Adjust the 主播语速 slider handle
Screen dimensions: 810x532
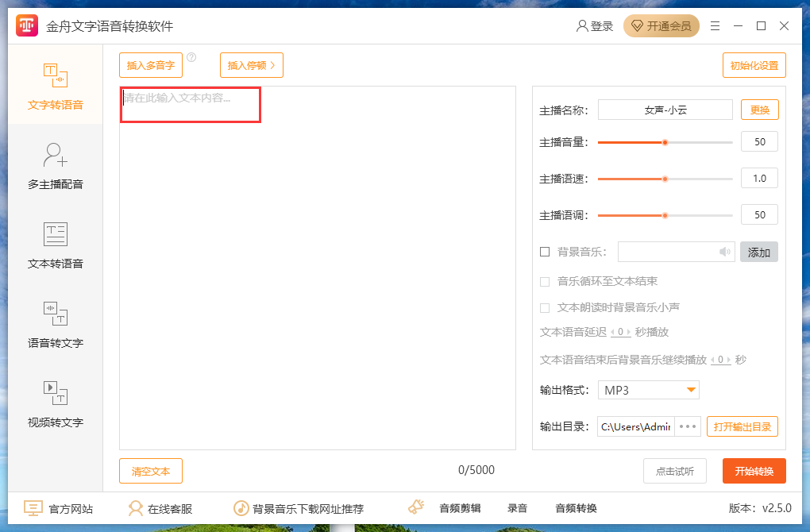(x=665, y=179)
